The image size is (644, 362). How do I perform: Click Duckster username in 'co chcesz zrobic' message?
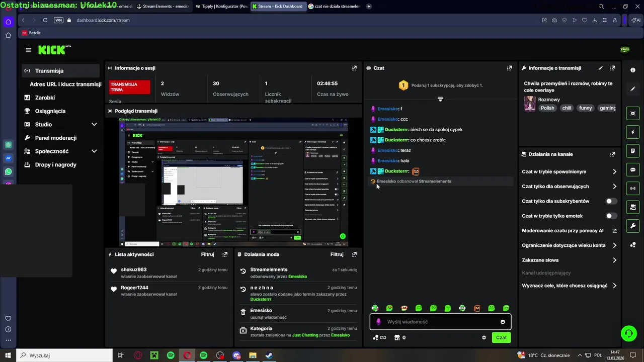coord(396,140)
